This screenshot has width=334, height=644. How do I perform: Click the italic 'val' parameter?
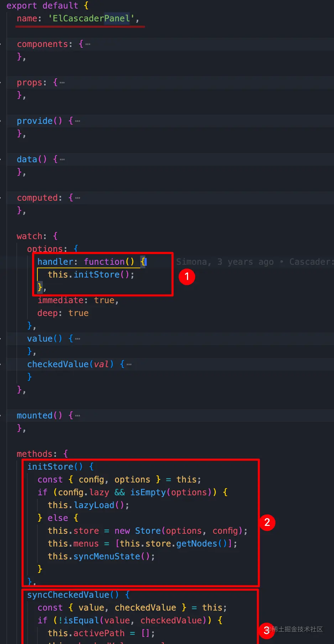click(101, 364)
